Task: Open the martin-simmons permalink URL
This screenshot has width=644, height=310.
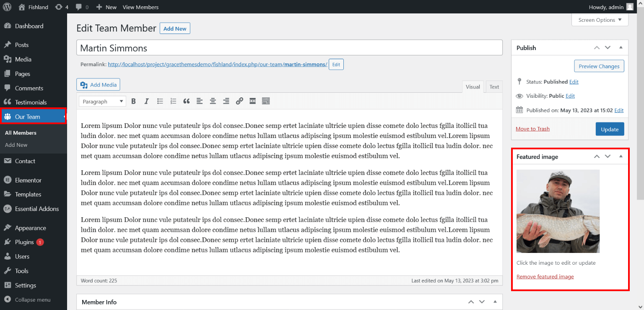Action: [218, 65]
